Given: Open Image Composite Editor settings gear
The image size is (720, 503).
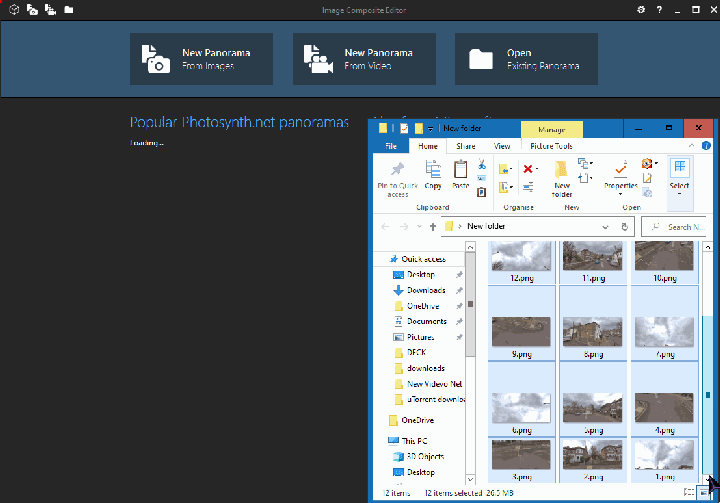Looking at the screenshot, I should point(641,9).
